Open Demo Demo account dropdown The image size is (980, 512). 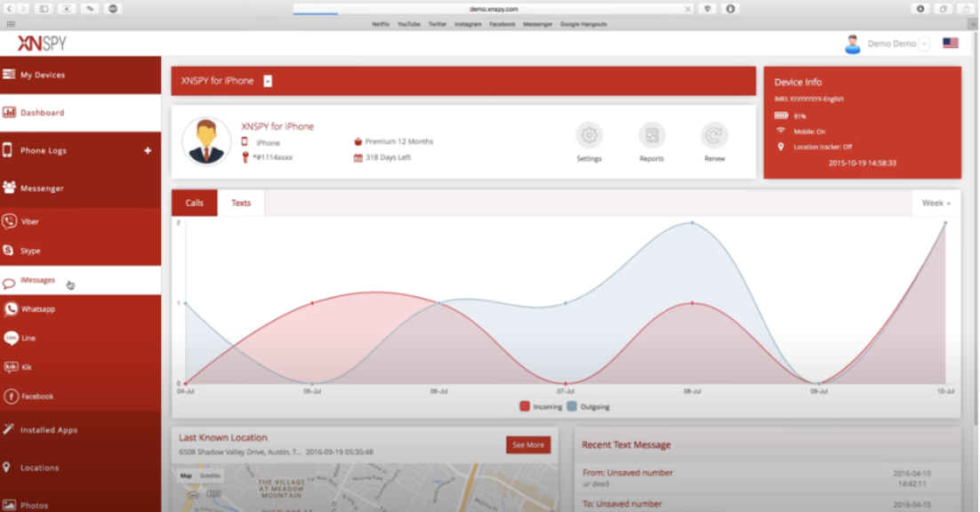(924, 44)
